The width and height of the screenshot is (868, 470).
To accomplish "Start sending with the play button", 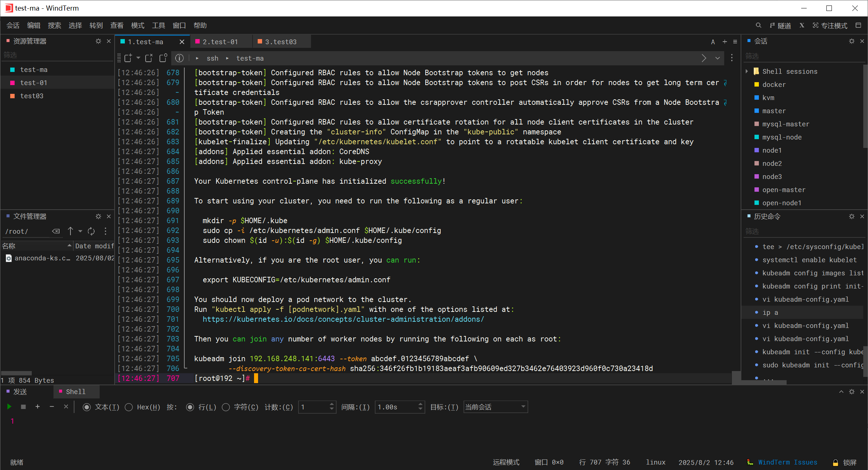I will click(x=9, y=406).
